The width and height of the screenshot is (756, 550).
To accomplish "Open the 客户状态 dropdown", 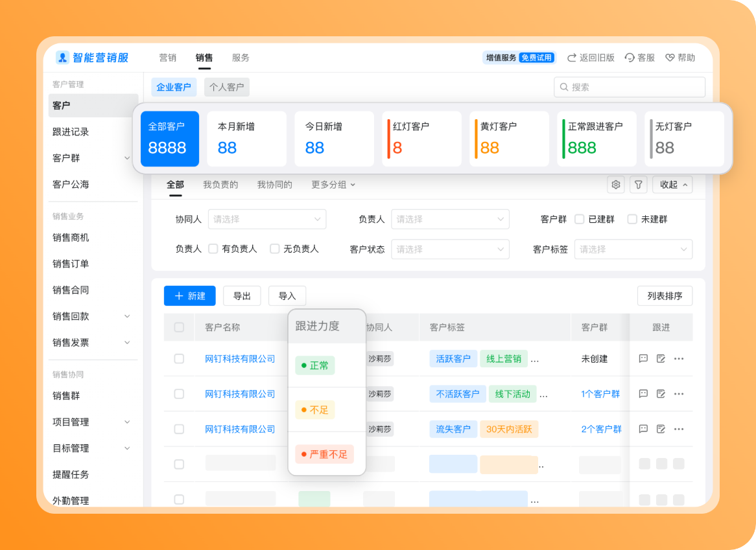I will tap(450, 249).
